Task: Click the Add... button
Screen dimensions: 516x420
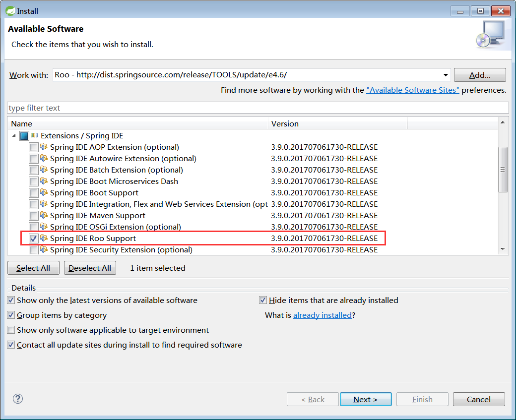Action: 480,75
